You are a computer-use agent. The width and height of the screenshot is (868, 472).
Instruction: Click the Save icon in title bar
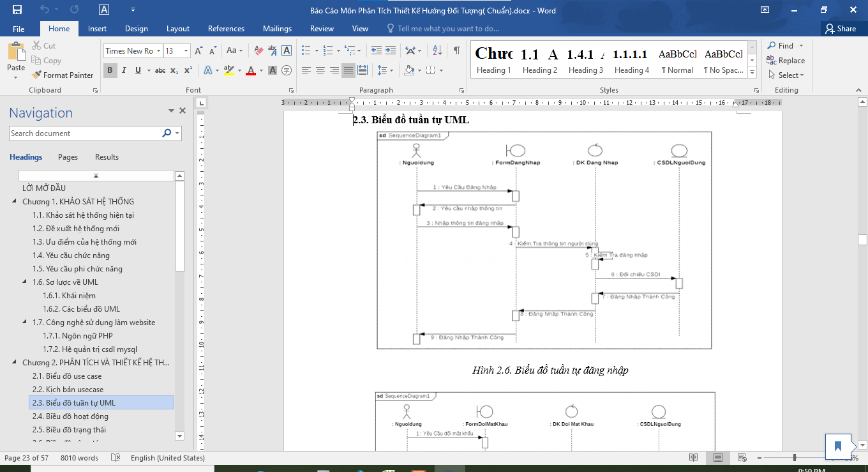(x=17, y=10)
